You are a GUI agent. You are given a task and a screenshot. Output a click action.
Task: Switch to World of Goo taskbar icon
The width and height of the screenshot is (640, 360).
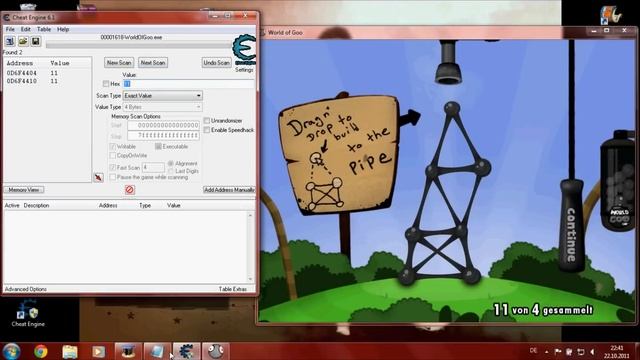click(216, 351)
